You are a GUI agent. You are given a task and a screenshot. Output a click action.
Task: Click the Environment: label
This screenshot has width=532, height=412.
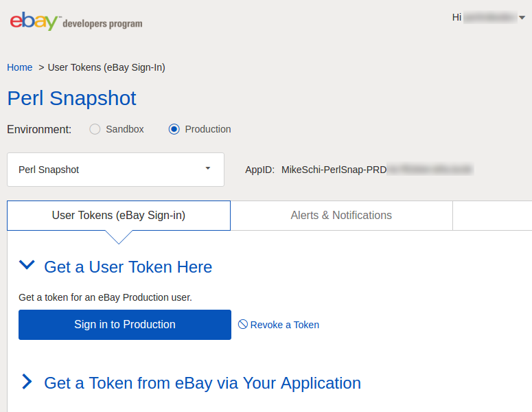39,130
